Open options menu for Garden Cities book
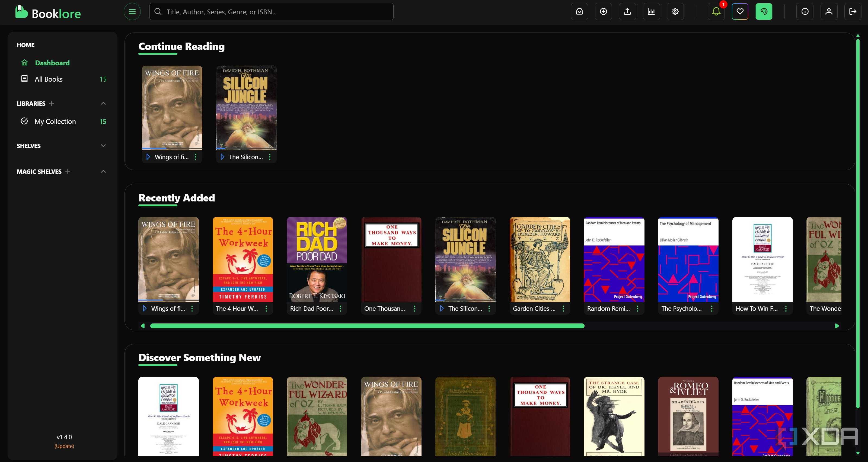This screenshot has width=868, height=462. 563,309
